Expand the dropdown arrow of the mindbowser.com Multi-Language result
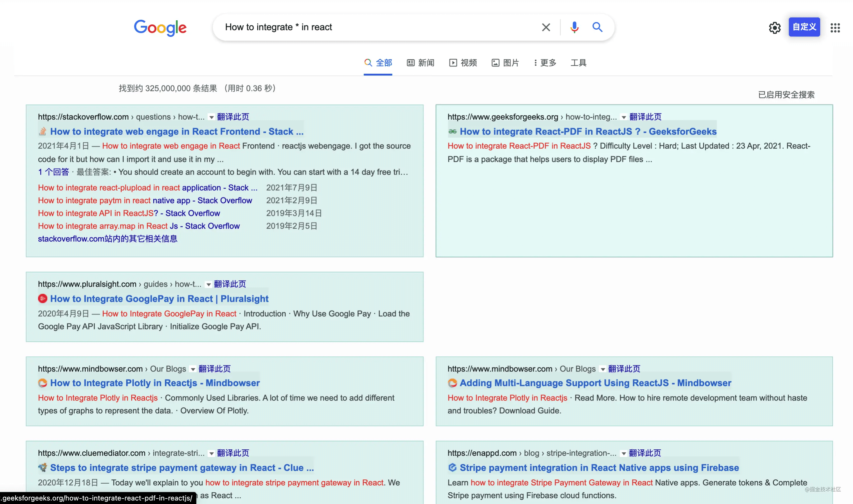Image resolution: width=853 pixels, height=504 pixels. (x=603, y=369)
